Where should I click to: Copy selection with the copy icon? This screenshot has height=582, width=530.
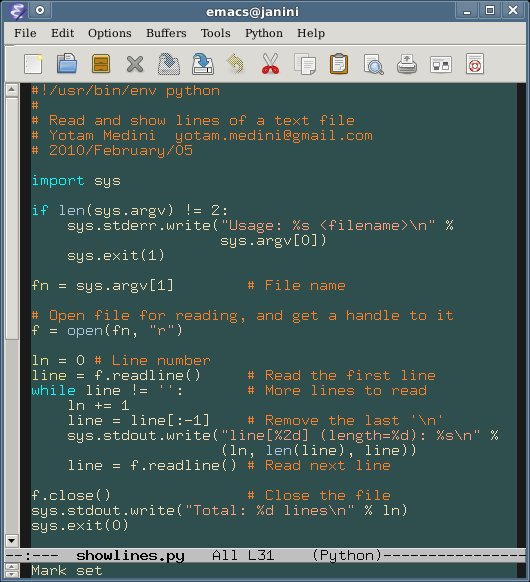[305, 64]
